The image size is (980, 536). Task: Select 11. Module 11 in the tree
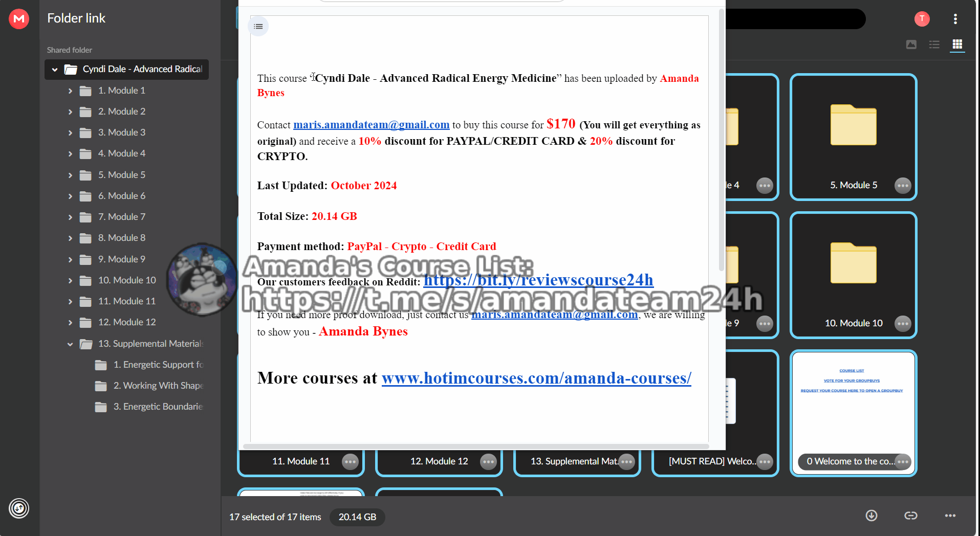[x=127, y=301]
